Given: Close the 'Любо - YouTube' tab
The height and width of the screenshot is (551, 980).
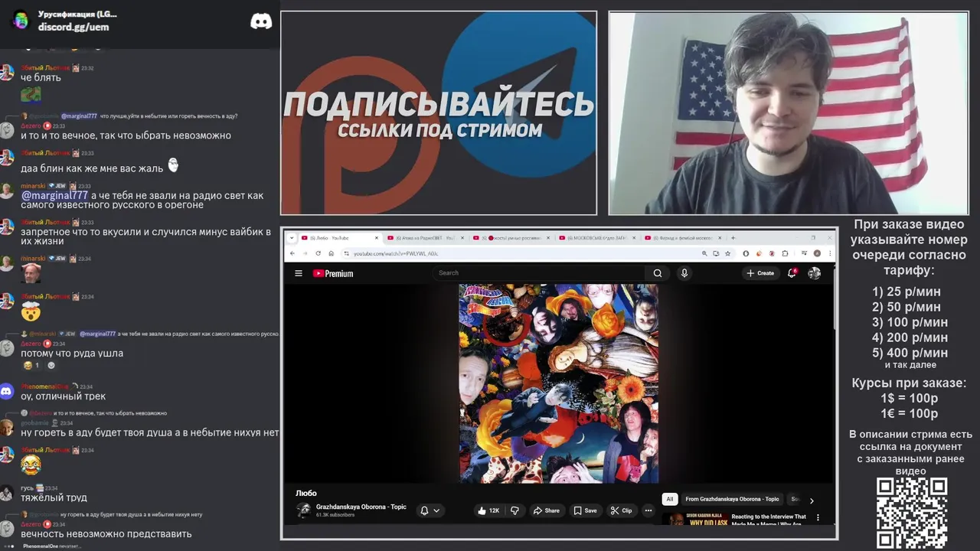Looking at the screenshot, I should [377, 238].
